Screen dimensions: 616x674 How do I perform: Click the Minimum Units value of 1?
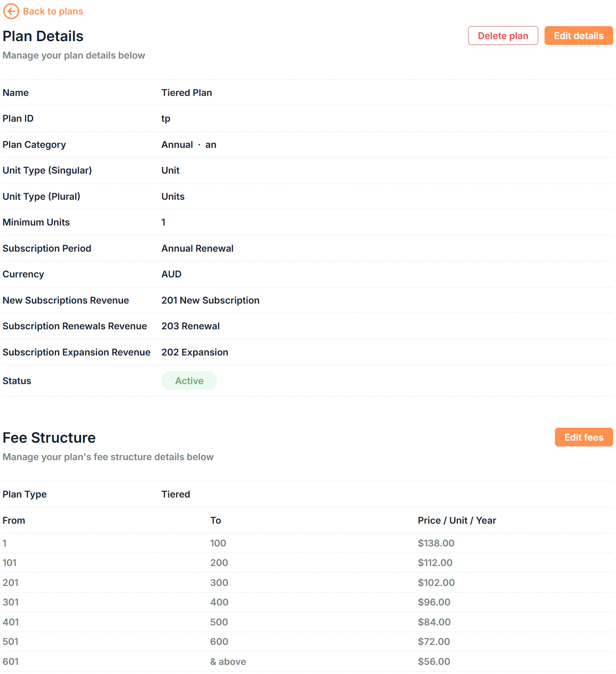point(163,222)
